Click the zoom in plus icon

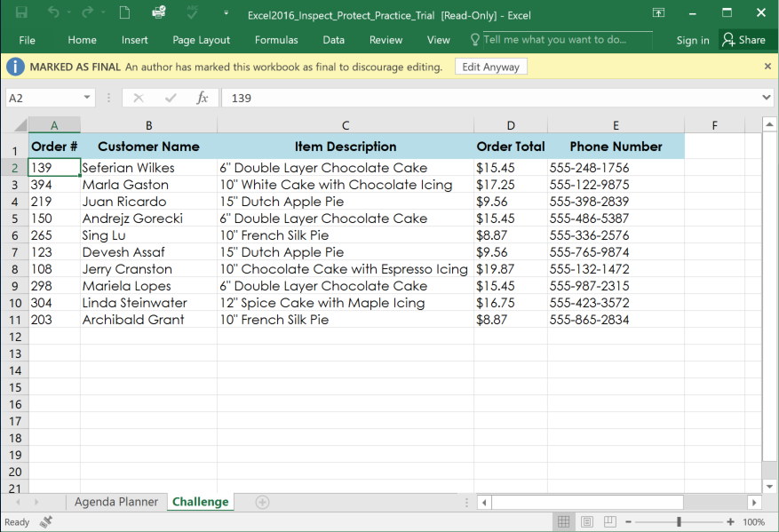[x=730, y=522]
